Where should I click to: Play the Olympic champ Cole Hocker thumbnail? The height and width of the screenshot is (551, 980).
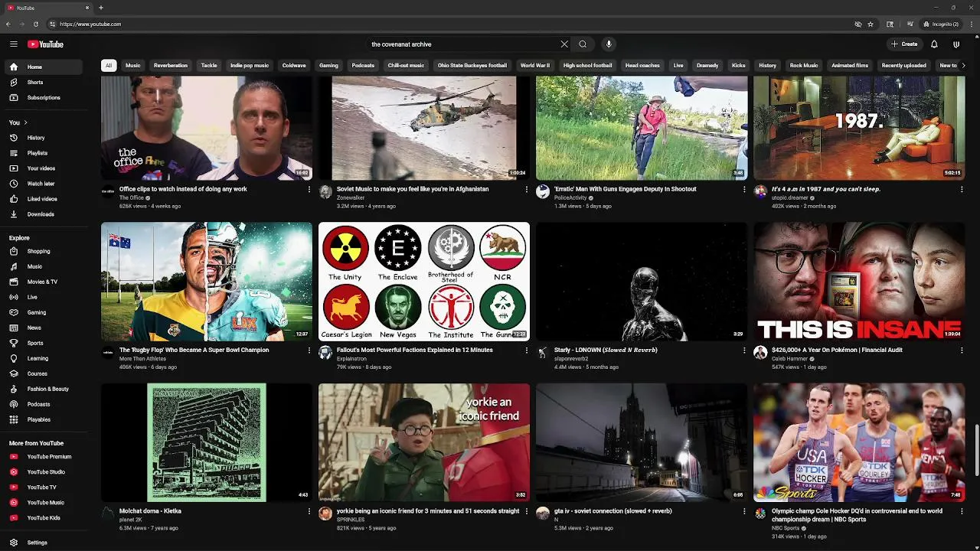[x=859, y=442]
